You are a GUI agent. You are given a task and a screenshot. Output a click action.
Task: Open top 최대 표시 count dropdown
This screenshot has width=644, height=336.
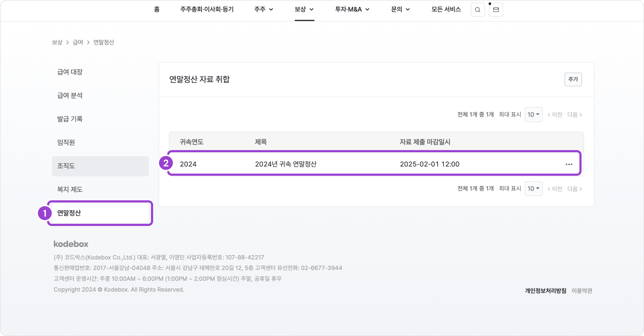533,115
